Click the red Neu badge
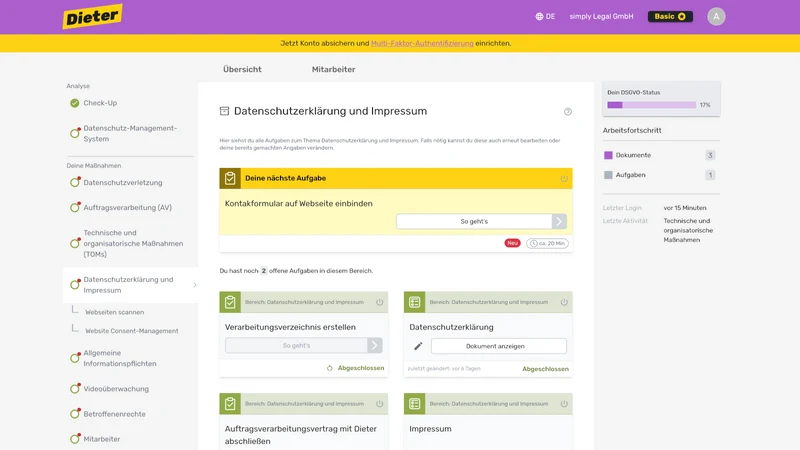Viewport: 800px width, 450px height. (x=512, y=243)
